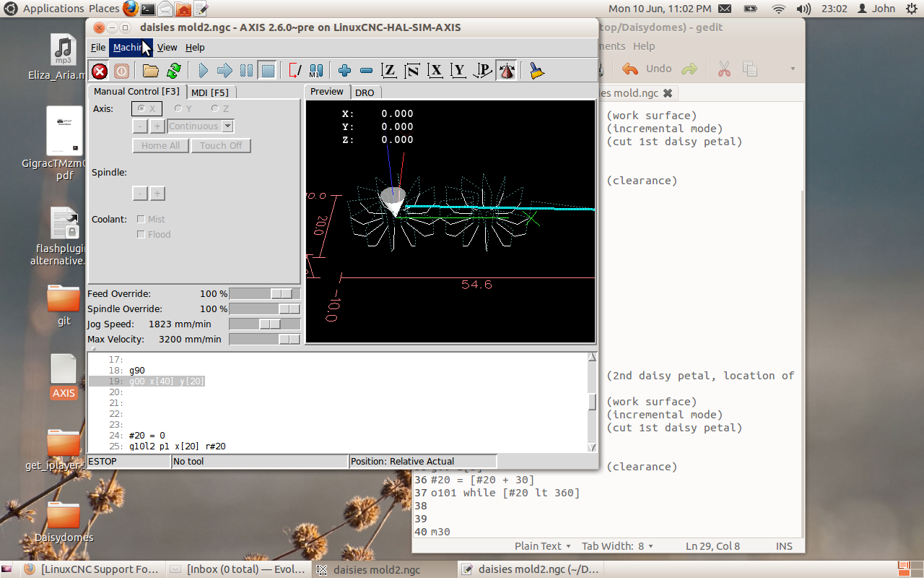The height and width of the screenshot is (578, 924).
Task: Click Redo arrow in gedit toolbar
Action: pos(689,69)
